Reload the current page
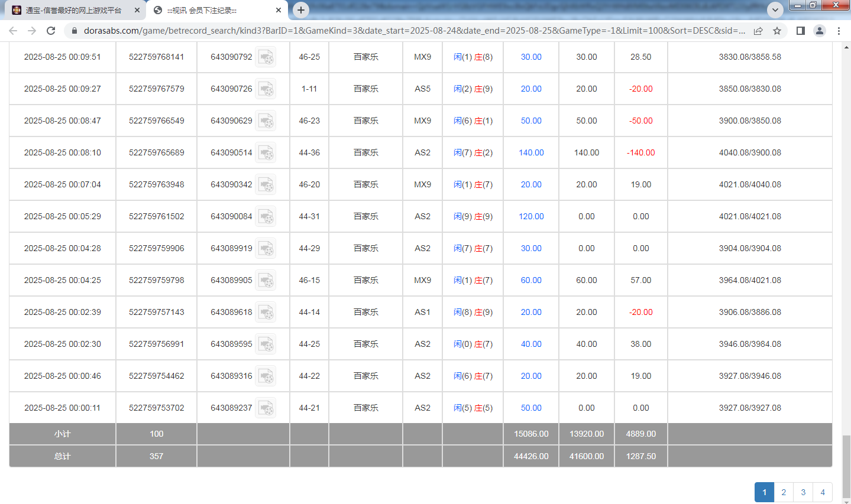Screen dimensions: 851x504 tap(51, 30)
